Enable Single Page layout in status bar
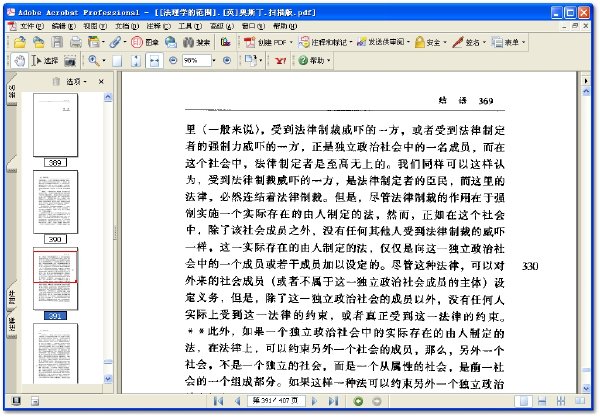600x417 pixels. [x=523, y=401]
